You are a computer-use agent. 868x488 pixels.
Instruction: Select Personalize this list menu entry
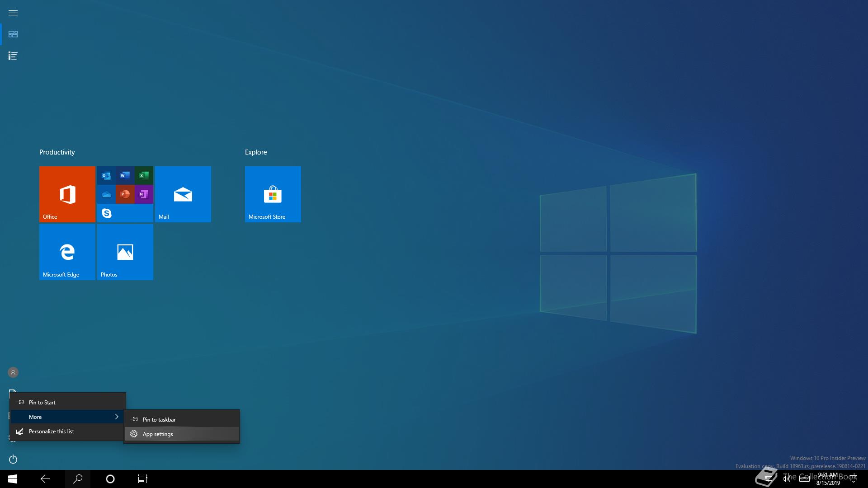pos(68,431)
